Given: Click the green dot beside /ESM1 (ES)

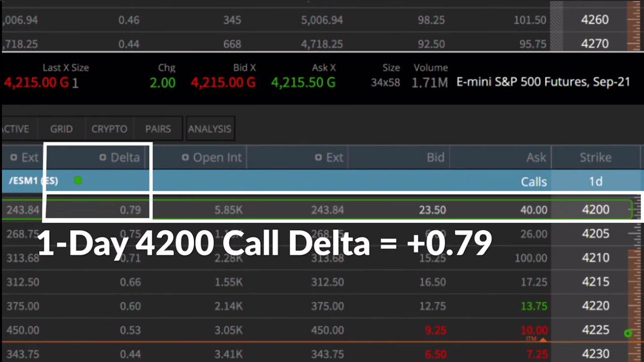Looking at the screenshot, I should pos(78,180).
